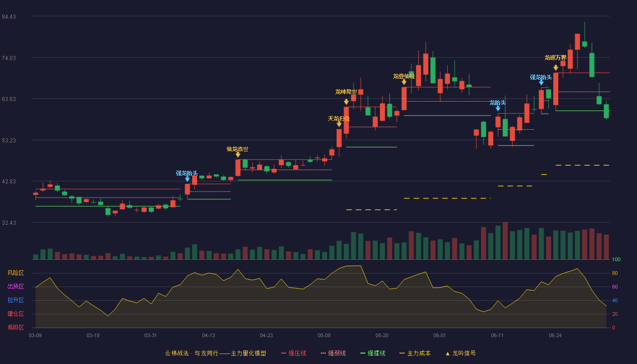Click the 出货区 zone label

pyautogui.click(x=15, y=286)
